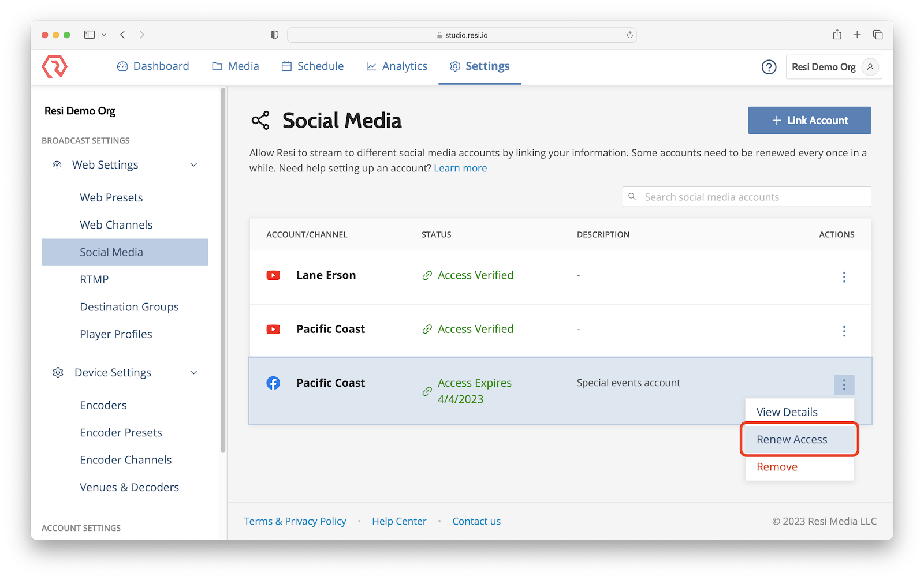Open Terms & Privacy Policy link
Viewport: 924px width, 580px height.
tap(295, 521)
